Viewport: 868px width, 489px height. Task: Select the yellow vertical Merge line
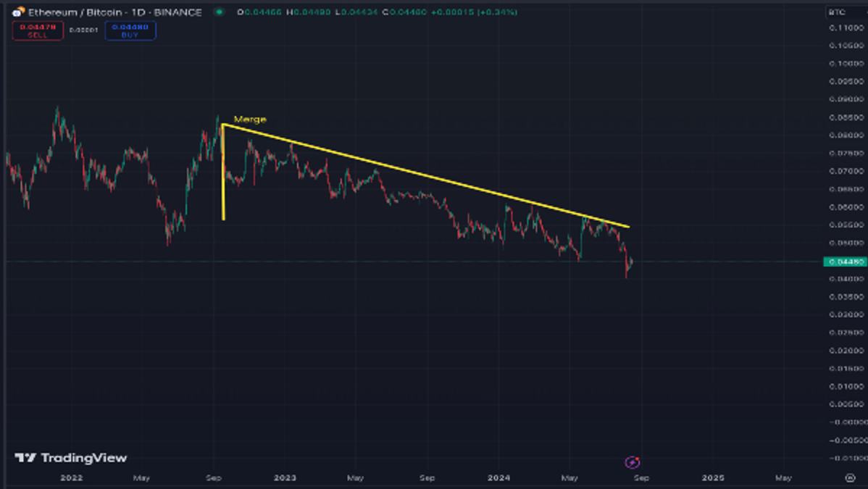[x=223, y=172]
